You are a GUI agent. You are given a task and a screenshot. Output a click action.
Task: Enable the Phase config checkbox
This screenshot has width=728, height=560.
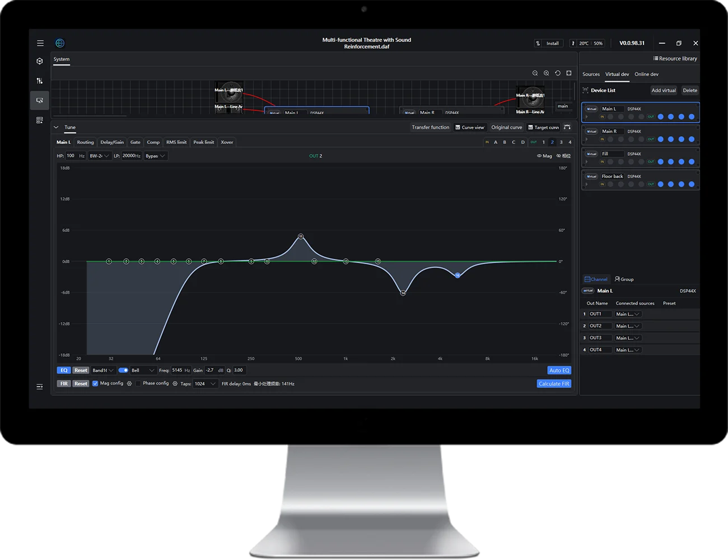click(x=138, y=384)
